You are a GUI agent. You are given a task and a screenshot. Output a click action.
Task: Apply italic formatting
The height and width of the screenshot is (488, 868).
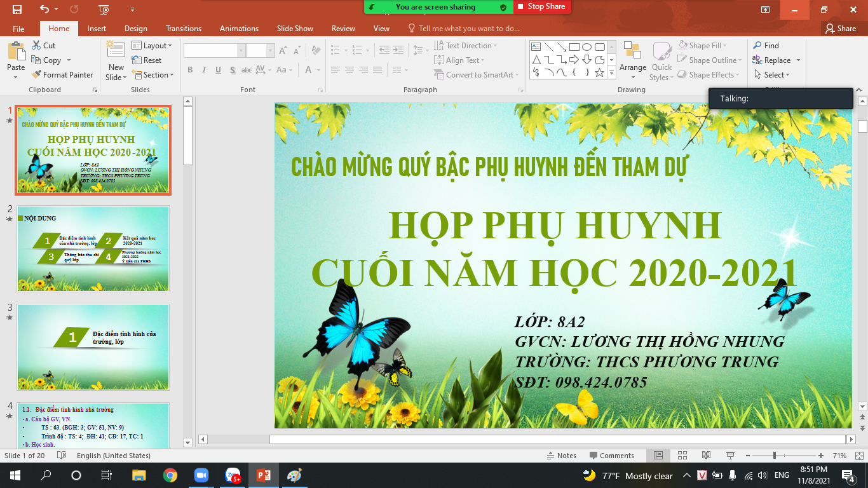coord(203,70)
